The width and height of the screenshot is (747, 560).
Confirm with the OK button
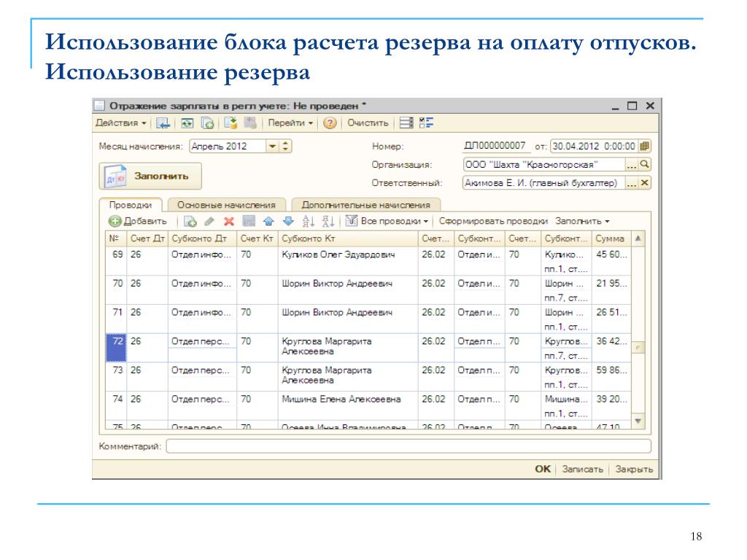point(543,469)
